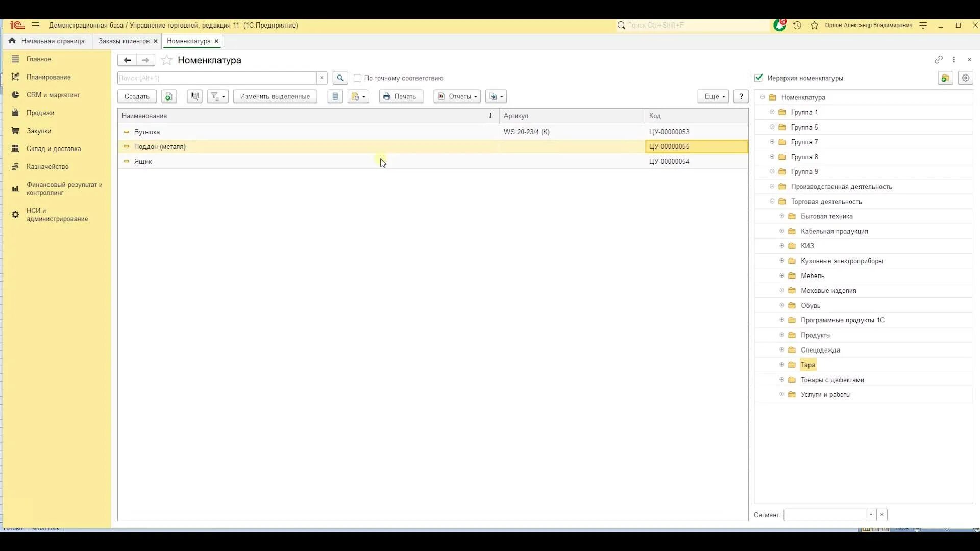Open Финансовый результат и контроллинг section
This screenshot has height=551, width=980.
click(64, 189)
